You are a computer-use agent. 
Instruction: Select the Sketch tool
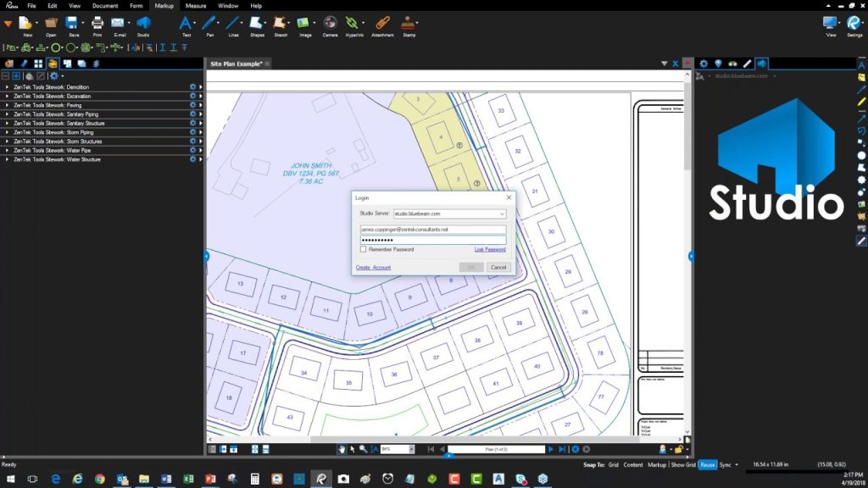click(280, 25)
